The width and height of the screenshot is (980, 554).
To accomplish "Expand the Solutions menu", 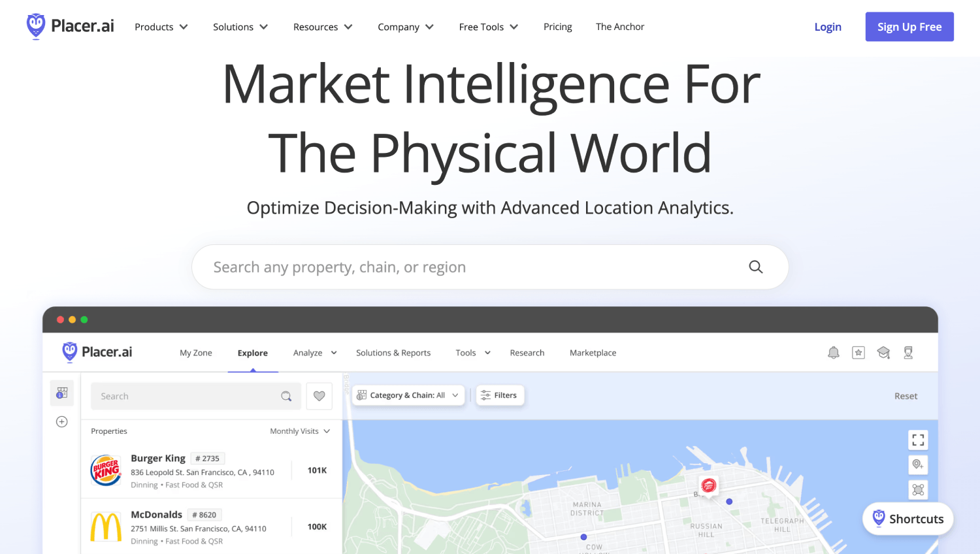I will coord(240,27).
